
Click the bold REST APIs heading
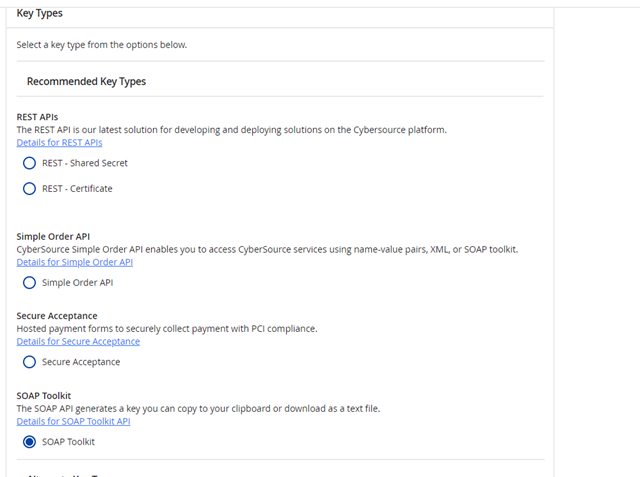click(x=37, y=117)
